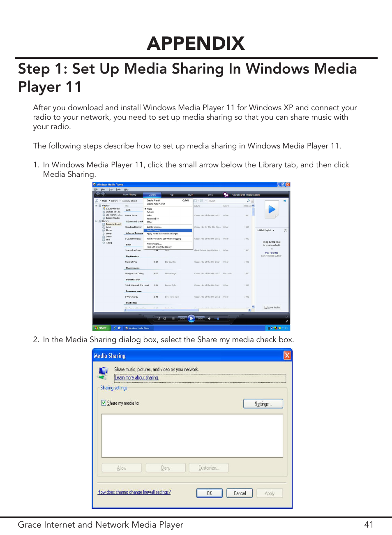Image resolution: width=392 pixels, height=535 pixels.
Task: Skip to the previous track
Action: point(182,318)
